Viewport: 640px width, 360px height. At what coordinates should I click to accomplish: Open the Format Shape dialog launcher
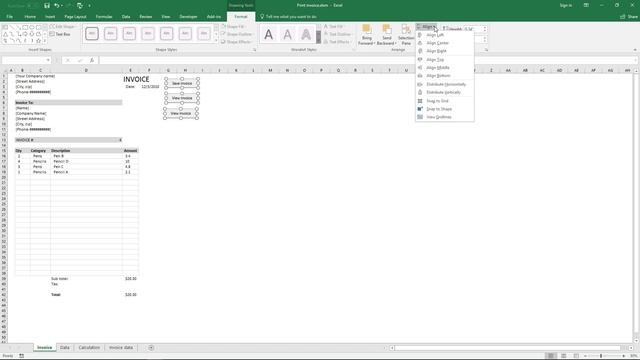point(254,50)
